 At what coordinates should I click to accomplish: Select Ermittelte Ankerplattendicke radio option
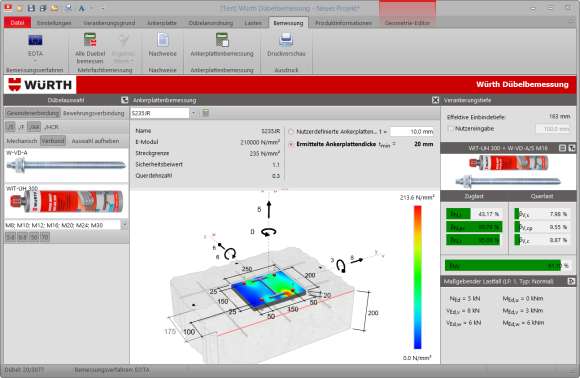click(291, 144)
